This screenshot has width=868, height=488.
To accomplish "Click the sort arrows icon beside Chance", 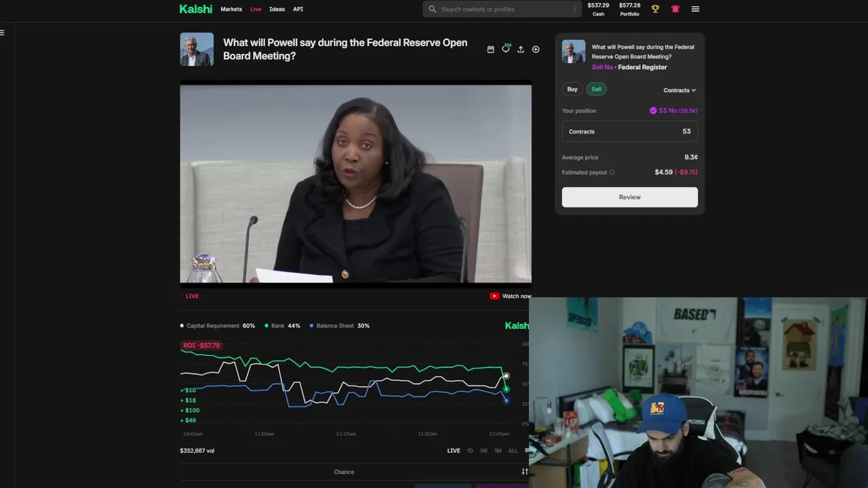I will pos(524,472).
